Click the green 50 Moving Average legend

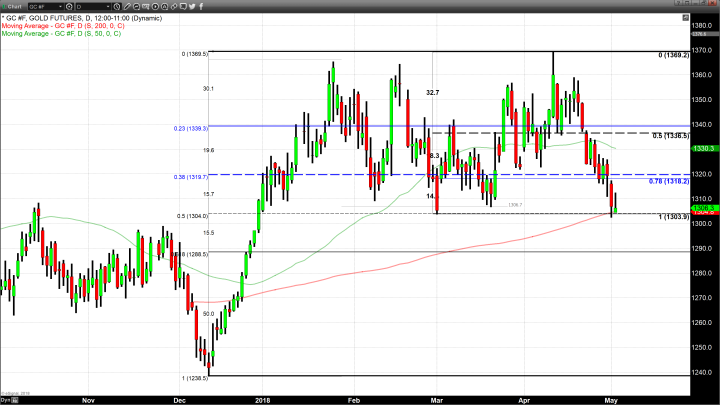62,34
